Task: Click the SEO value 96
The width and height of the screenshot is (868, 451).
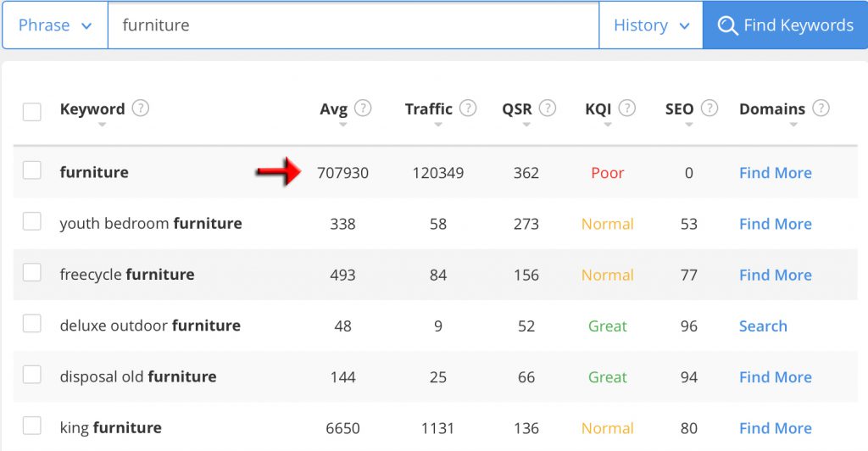Action: (688, 326)
